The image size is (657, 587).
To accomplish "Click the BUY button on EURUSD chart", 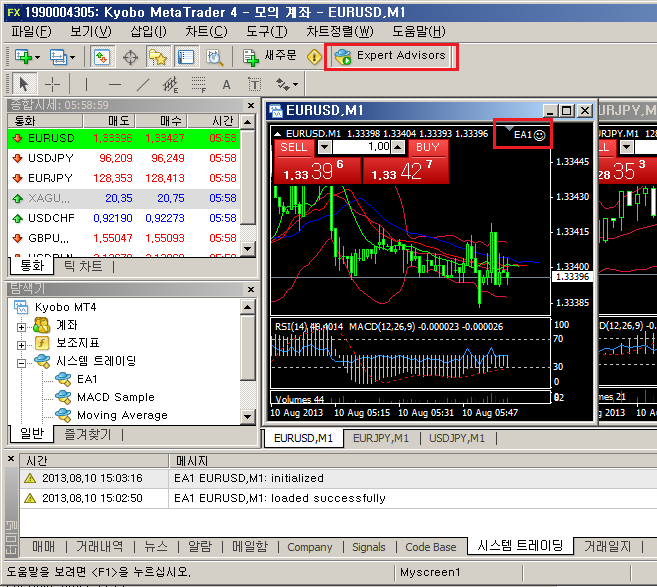I will pos(427,147).
